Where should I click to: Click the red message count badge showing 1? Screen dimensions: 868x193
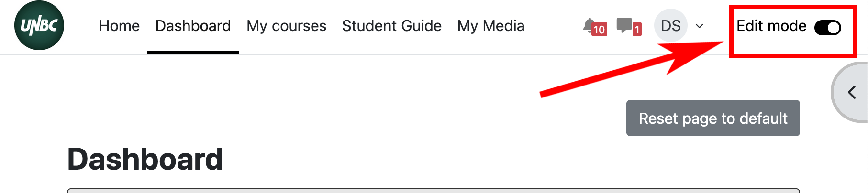(x=637, y=30)
